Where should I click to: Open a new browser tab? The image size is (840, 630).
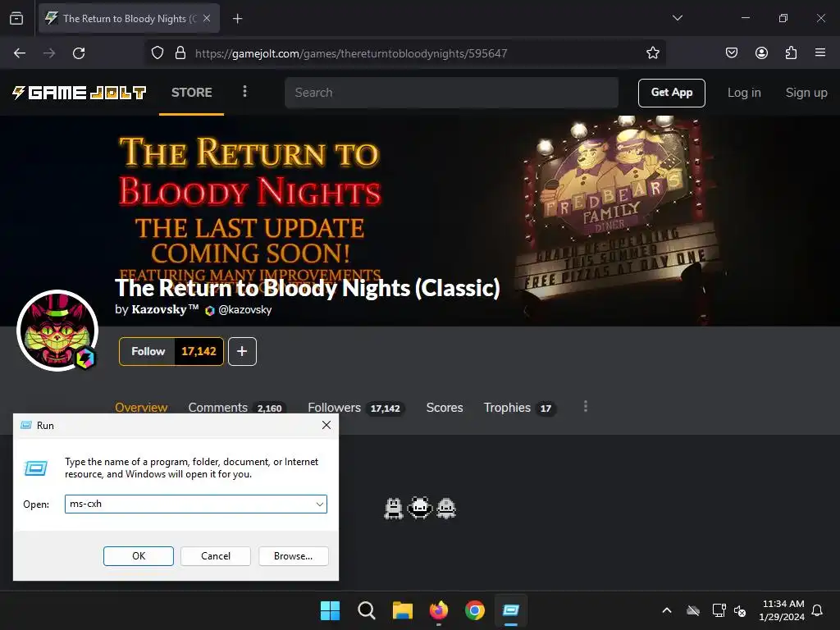point(237,19)
